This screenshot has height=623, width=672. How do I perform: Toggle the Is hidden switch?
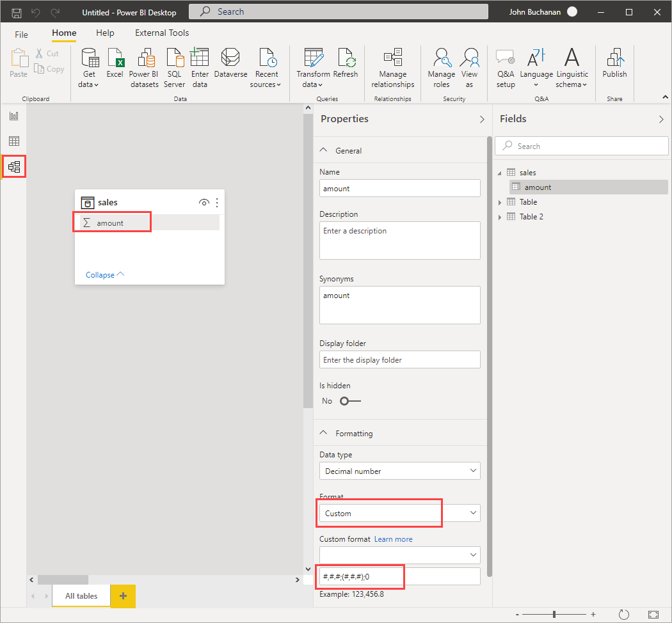coord(350,401)
